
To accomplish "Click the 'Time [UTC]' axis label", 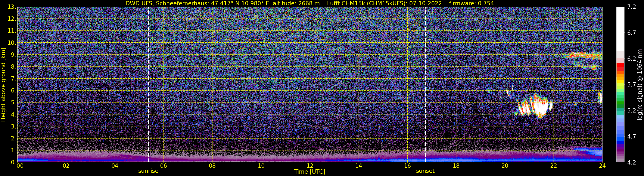I will coord(310,172).
